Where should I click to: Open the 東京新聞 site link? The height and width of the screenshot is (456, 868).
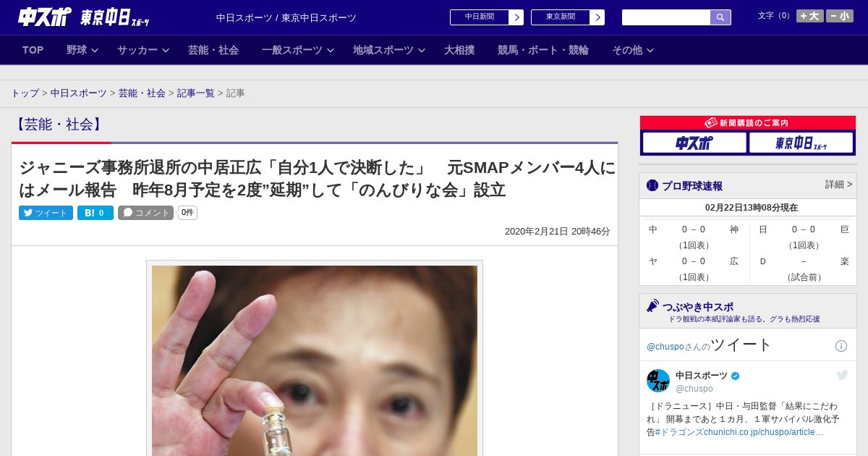pyautogui.click(x=561, y=17)
